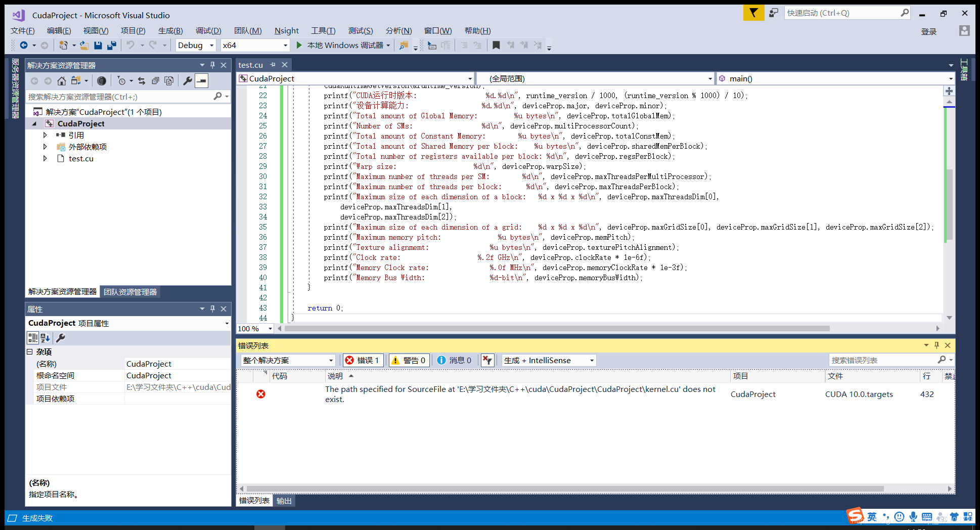The image size is (980, 530).
Task: Click the New Project toolbar icon
Action: click(63, 46)
